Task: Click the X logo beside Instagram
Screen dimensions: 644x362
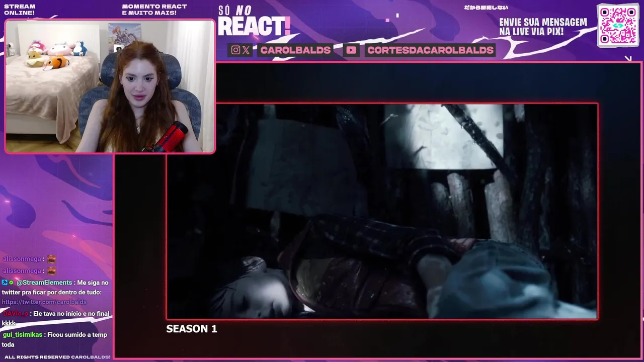Action: click(246, 50)
